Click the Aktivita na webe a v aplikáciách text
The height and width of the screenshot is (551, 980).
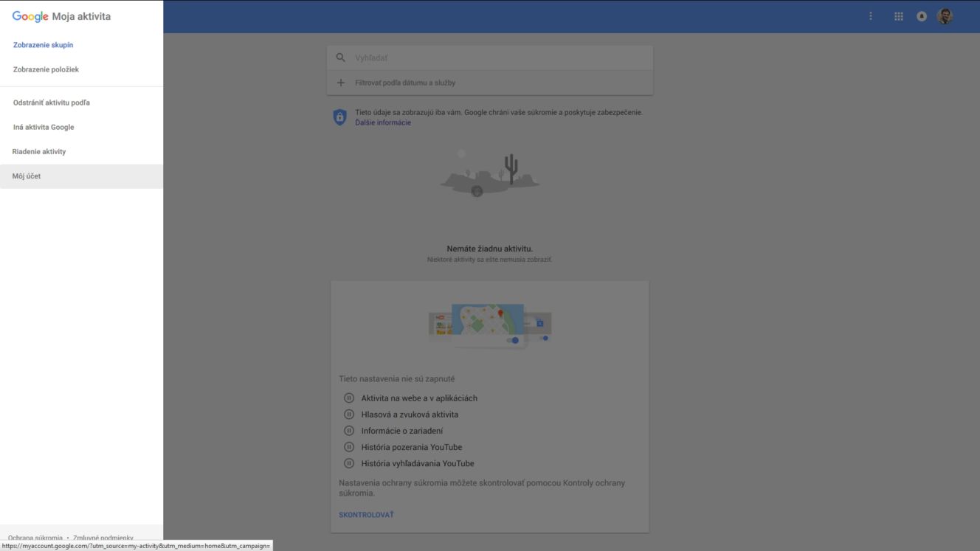(x=419, y=398)
